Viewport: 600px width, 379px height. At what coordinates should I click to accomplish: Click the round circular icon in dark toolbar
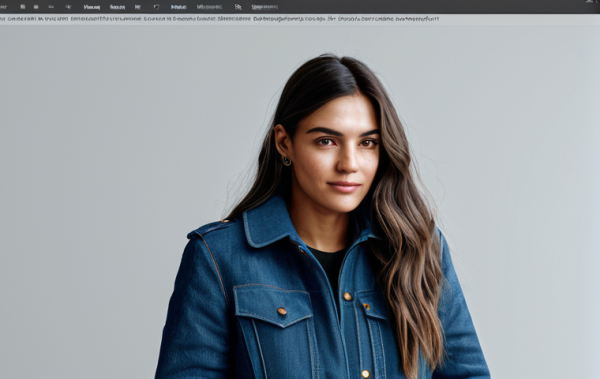pos(156,7)
